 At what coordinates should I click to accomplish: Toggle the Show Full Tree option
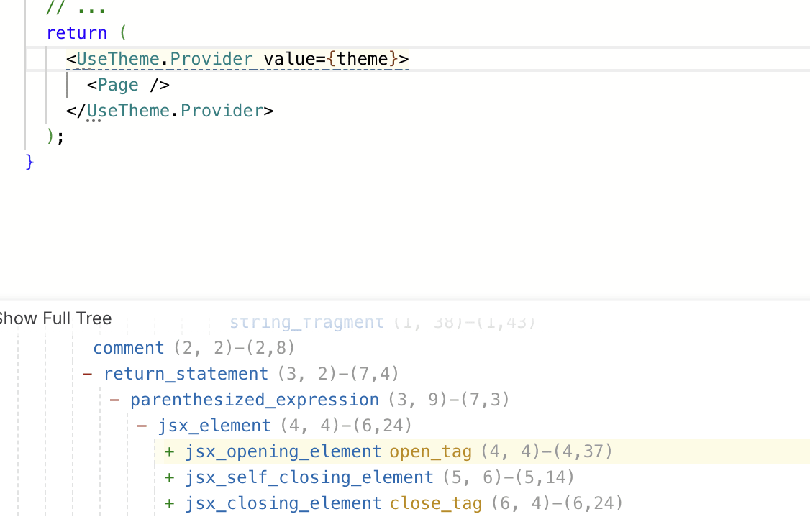click(x=55, y=318)
